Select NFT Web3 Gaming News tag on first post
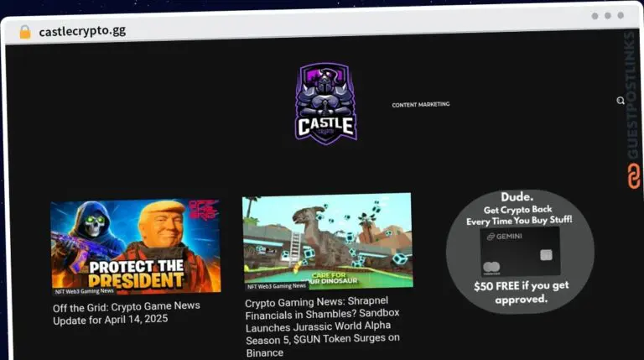 [85, 291]
